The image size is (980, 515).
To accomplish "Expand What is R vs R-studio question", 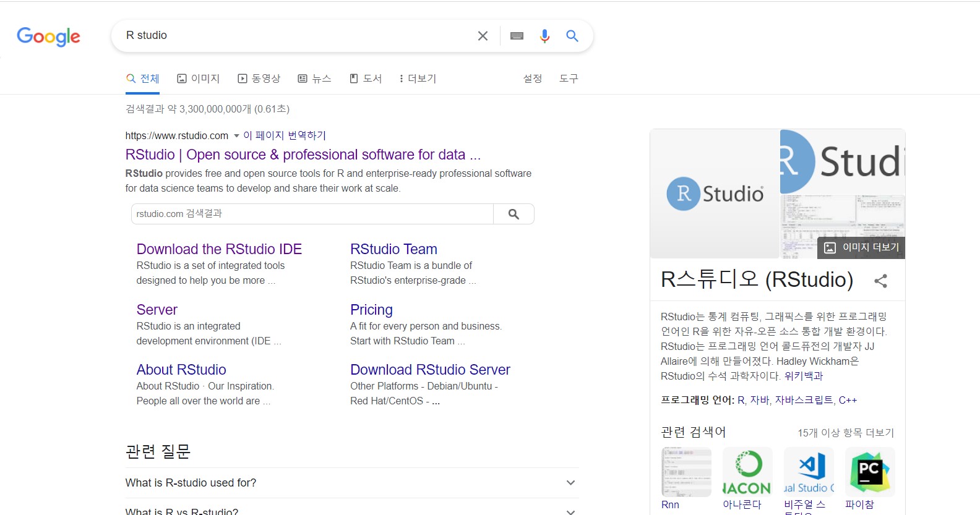I will [352, 510].
